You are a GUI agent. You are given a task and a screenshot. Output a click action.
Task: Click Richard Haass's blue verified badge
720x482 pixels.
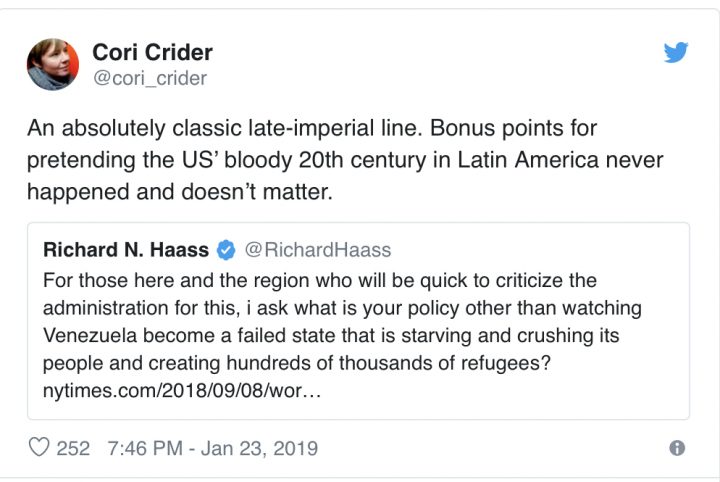click(226, 250)
